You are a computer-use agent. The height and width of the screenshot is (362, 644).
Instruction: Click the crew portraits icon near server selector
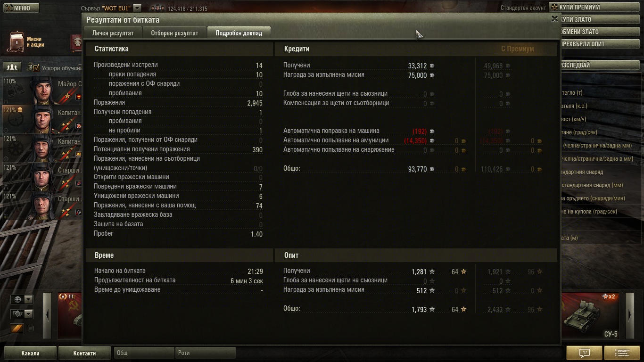coord(157,8)
